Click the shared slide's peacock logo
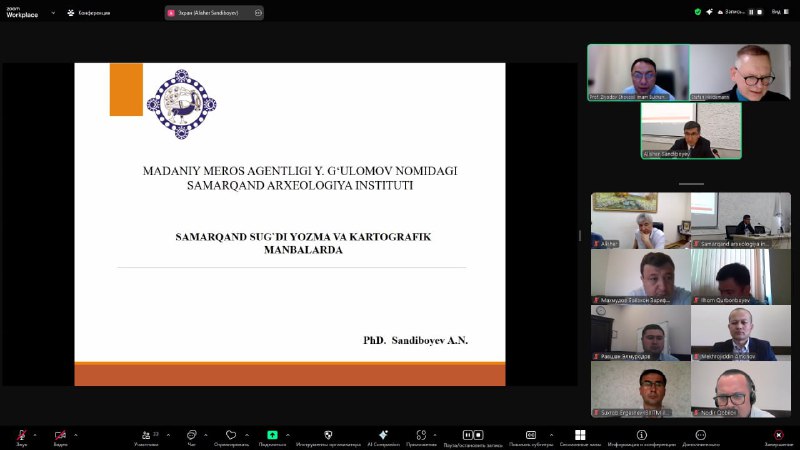The image size is (800, 450). (181, 104)
